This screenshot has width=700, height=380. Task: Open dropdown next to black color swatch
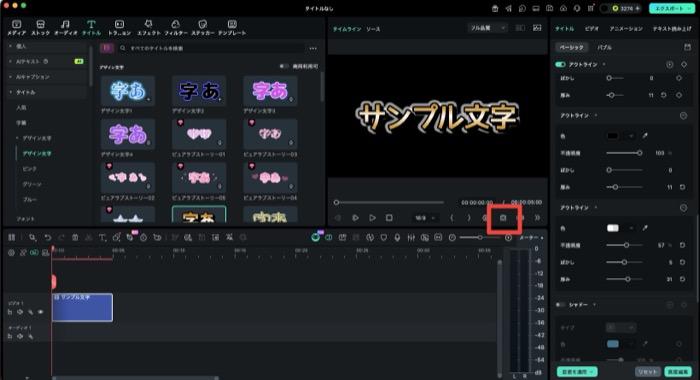[x=631, y=136]
